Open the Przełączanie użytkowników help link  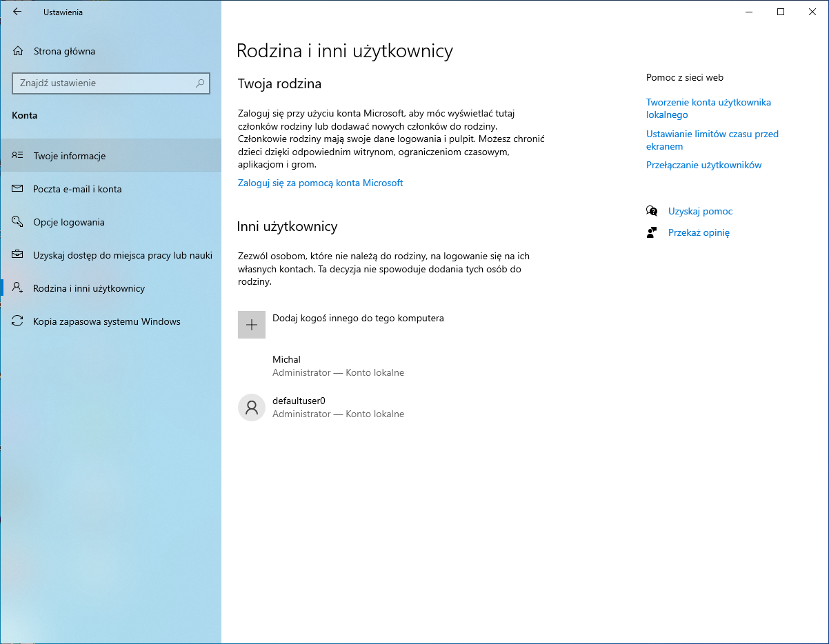703,165
